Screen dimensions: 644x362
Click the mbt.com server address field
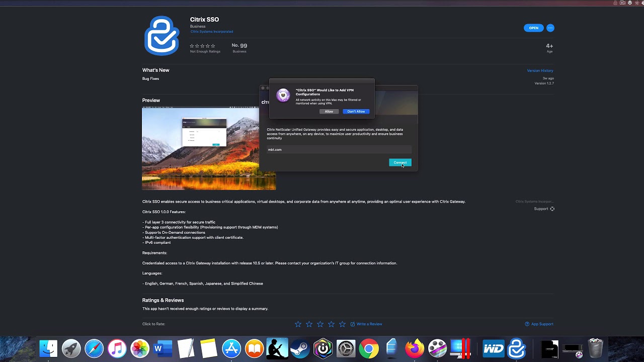[x=339, y=149]
